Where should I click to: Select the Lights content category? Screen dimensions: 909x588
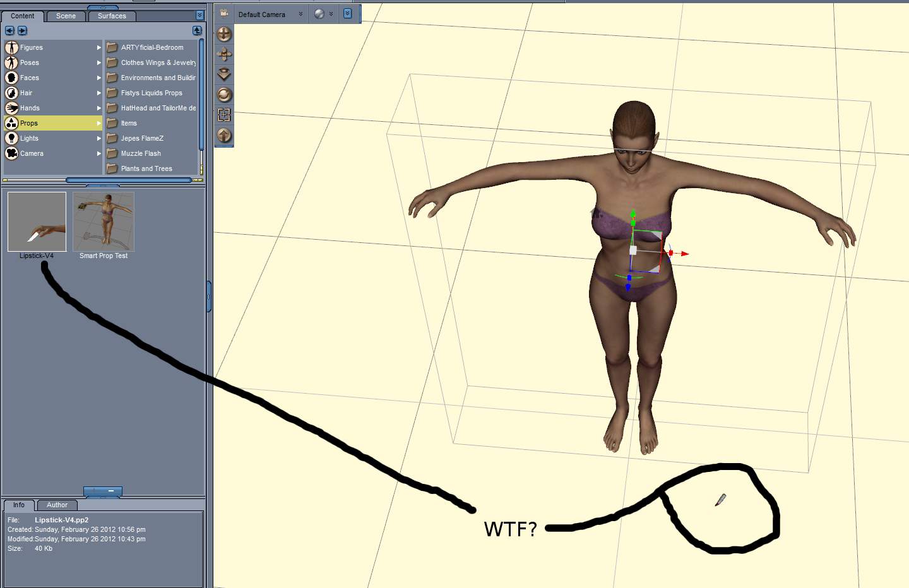pyautogui.click(x=29, y=138)
